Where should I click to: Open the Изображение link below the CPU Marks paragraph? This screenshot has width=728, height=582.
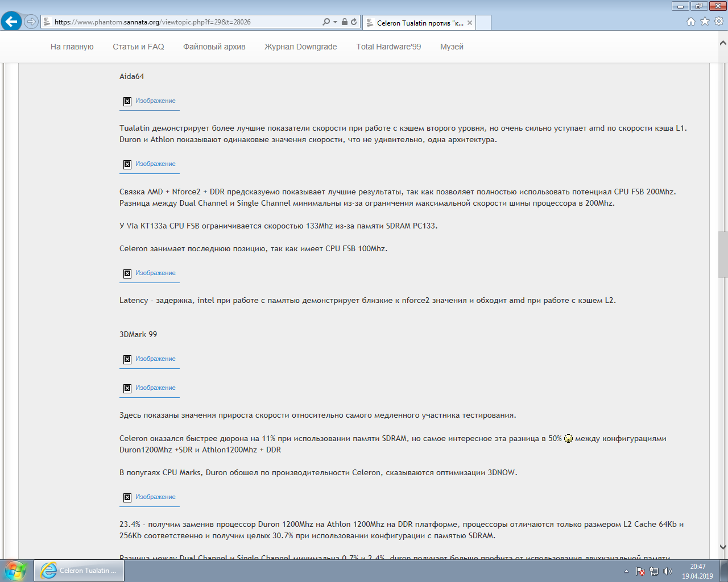155,497
